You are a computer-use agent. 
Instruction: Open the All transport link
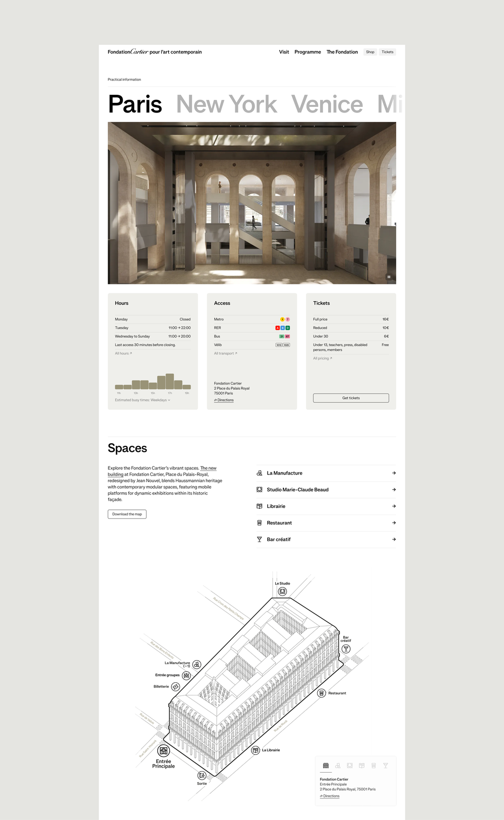pos(225,354)
